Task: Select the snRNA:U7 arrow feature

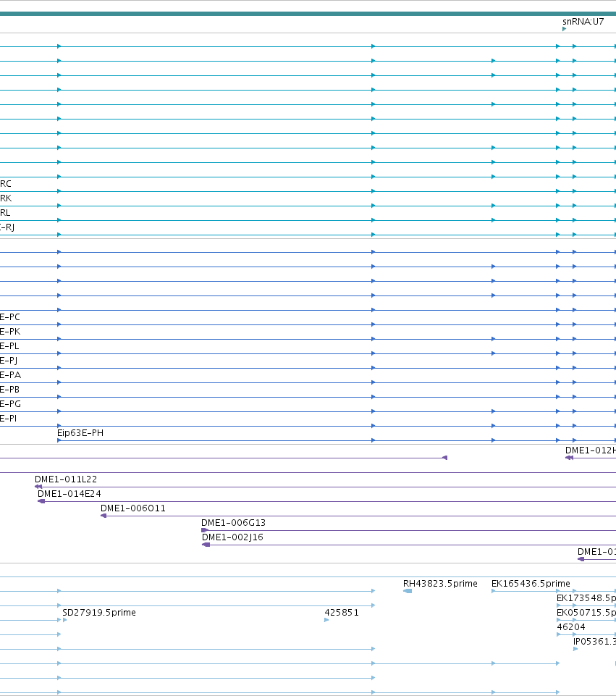Action: [x=564, y=29]
